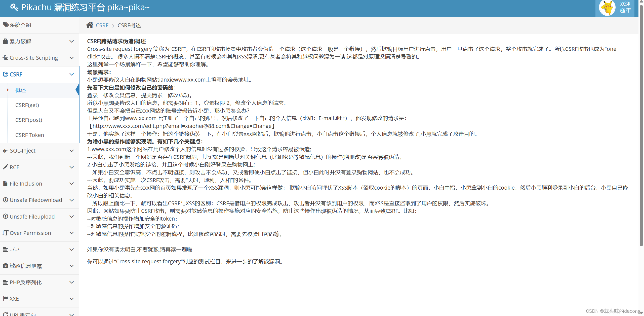
Task: Open the Over Permission section
Action: [x=30, y=233]
